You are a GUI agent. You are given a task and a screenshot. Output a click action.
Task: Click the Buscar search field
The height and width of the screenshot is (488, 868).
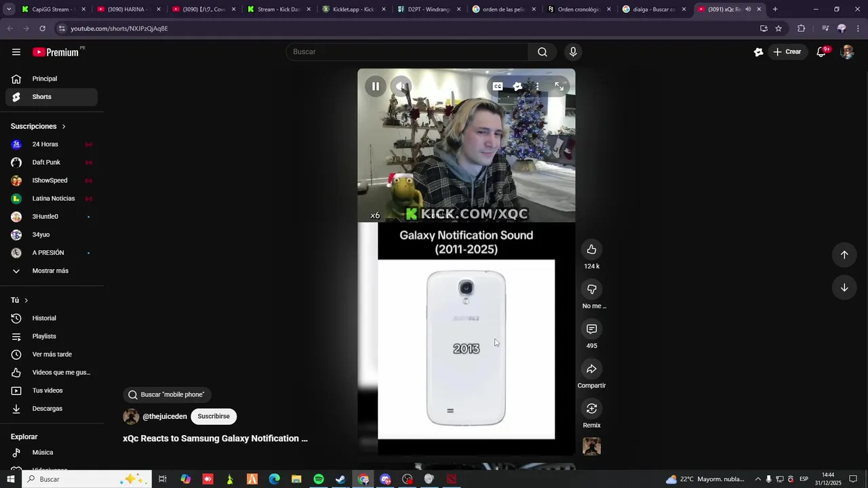point(407,52)
